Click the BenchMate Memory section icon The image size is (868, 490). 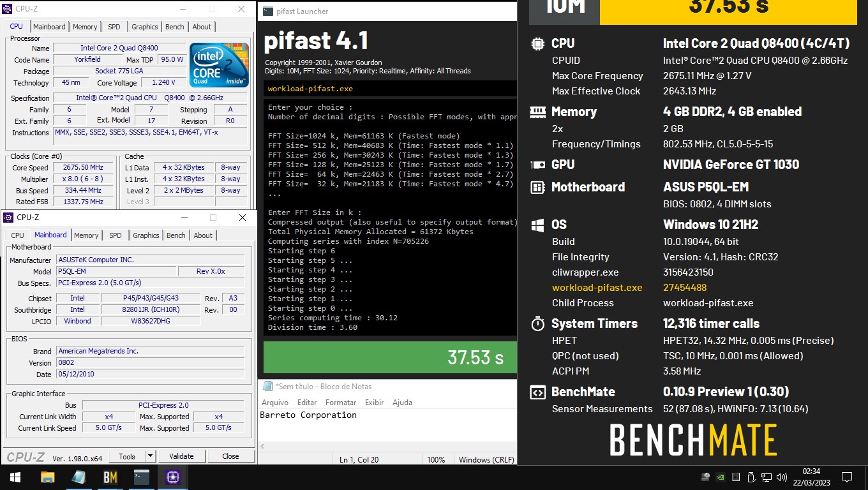click(x=537, y=112)
